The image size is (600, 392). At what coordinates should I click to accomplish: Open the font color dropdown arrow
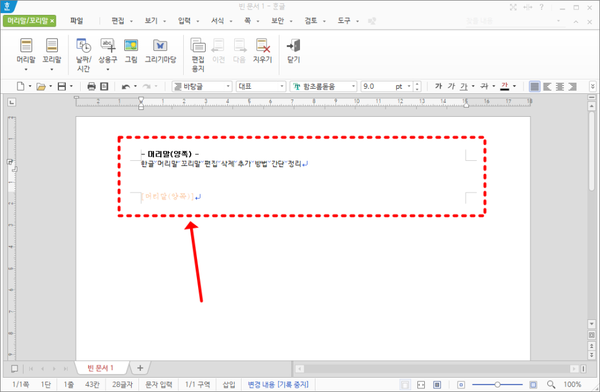[514, 87]
